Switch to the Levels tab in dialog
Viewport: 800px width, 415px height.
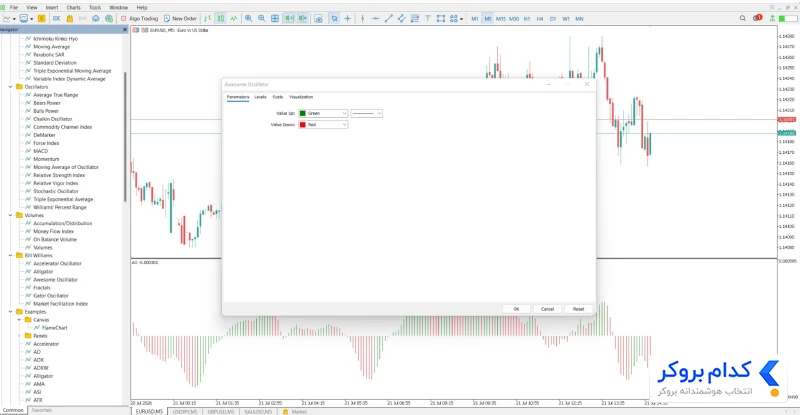pyautogui.click(x=260, y=97)
